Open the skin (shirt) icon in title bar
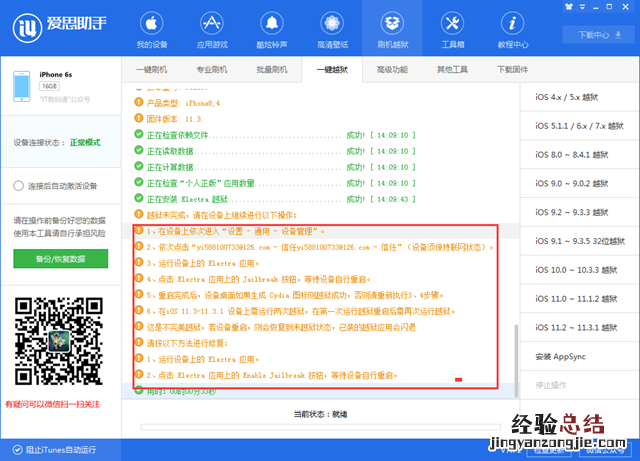This screenshot has height=461, width=640. pos(569,7)
